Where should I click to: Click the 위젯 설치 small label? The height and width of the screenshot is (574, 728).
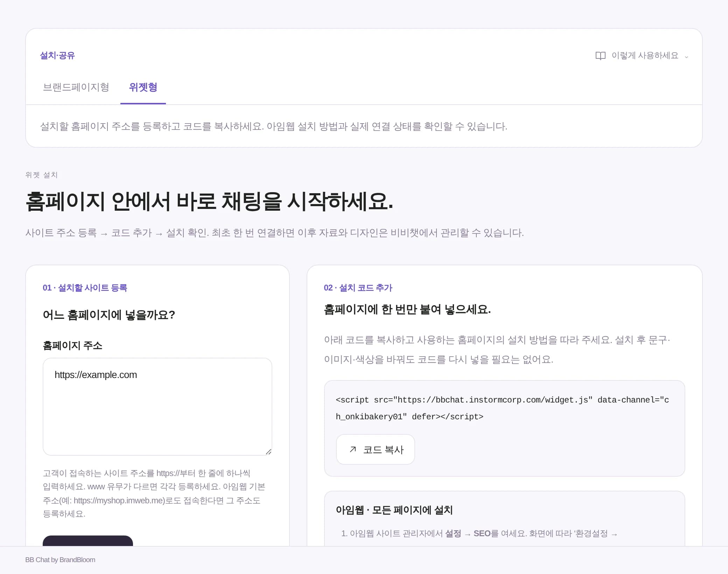pos(41,175)
